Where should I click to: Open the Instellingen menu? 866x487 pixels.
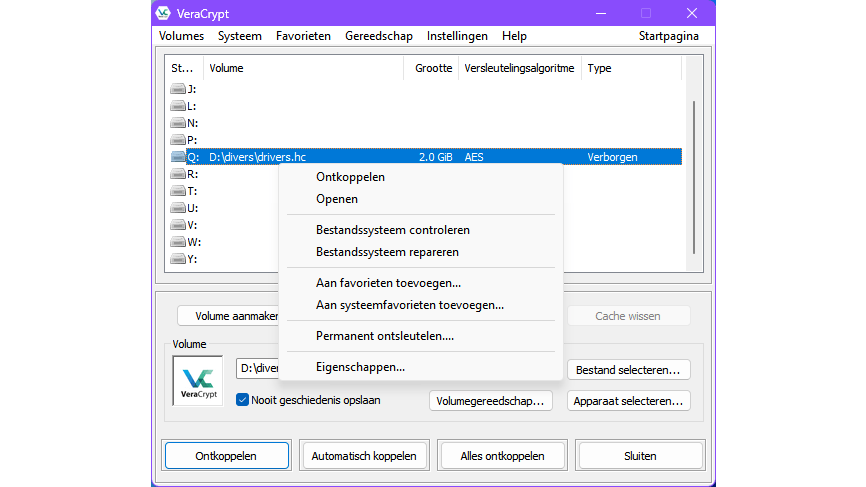457,36
